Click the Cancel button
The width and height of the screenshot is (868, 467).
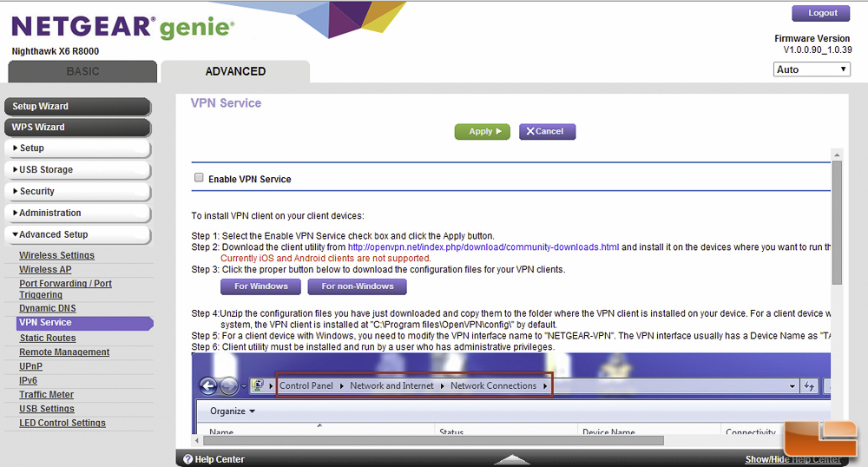(x=547, y=132)
